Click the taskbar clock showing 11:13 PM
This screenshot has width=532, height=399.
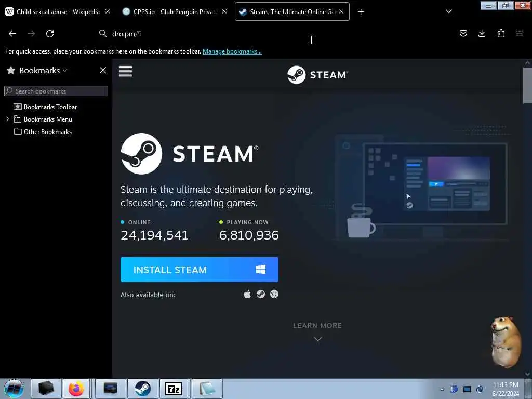point(505,389)
